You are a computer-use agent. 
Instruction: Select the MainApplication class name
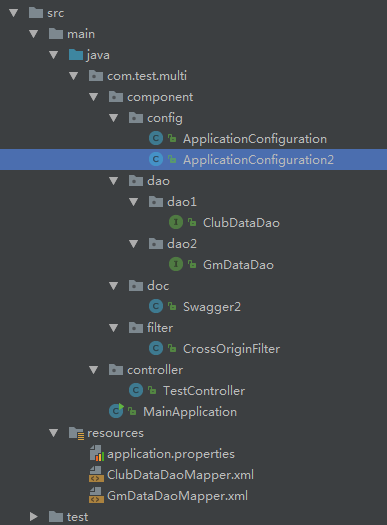190,412
